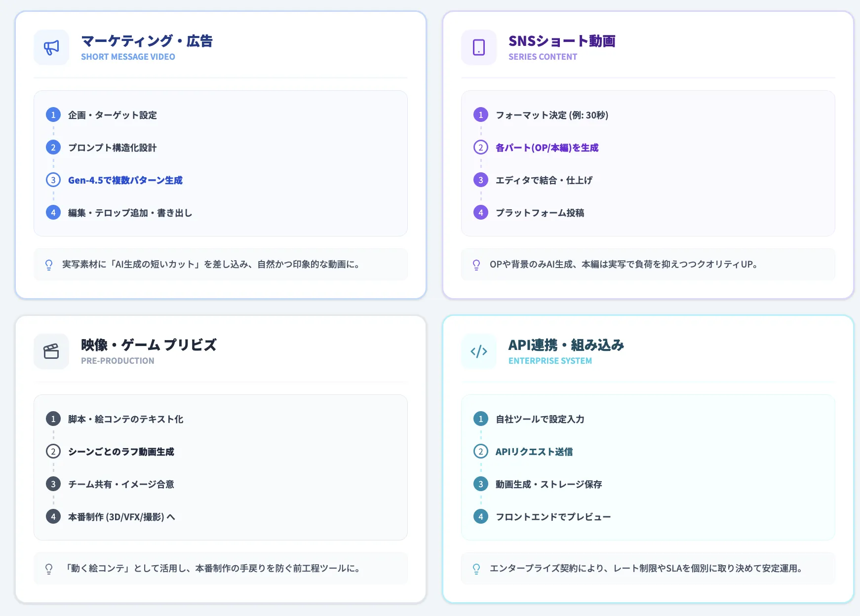
Task: Click the megaphone icon on マーケティング・広告 card
Action: 51,47
